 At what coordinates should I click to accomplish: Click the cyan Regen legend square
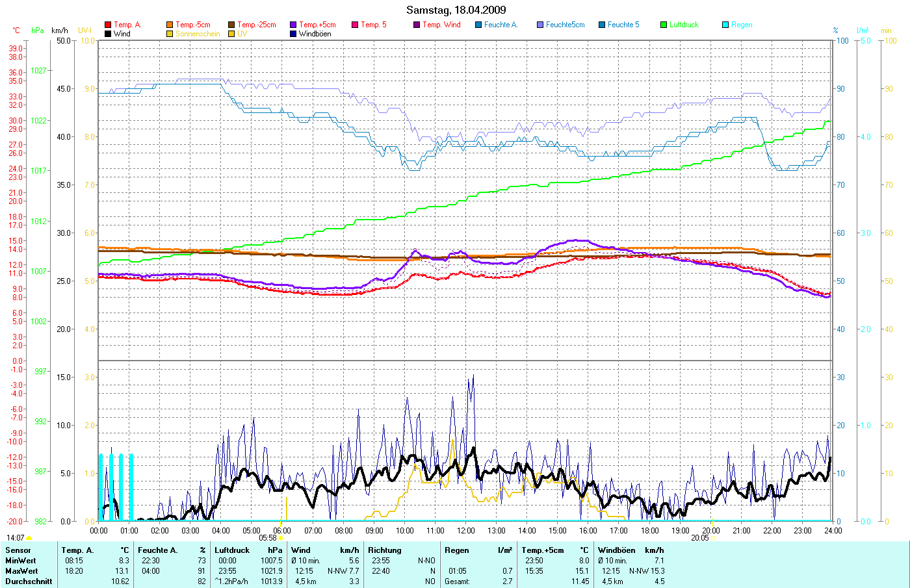click(725, 25)
